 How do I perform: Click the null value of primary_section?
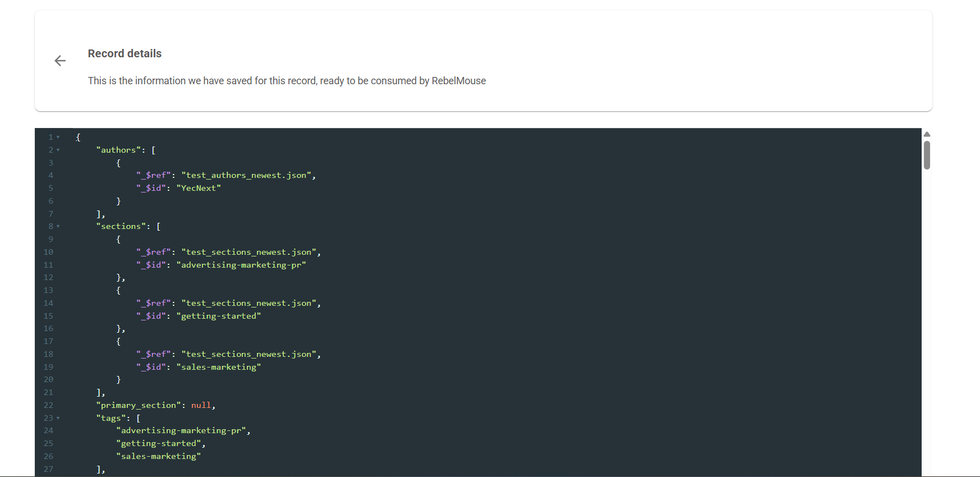tap(201, 405)
